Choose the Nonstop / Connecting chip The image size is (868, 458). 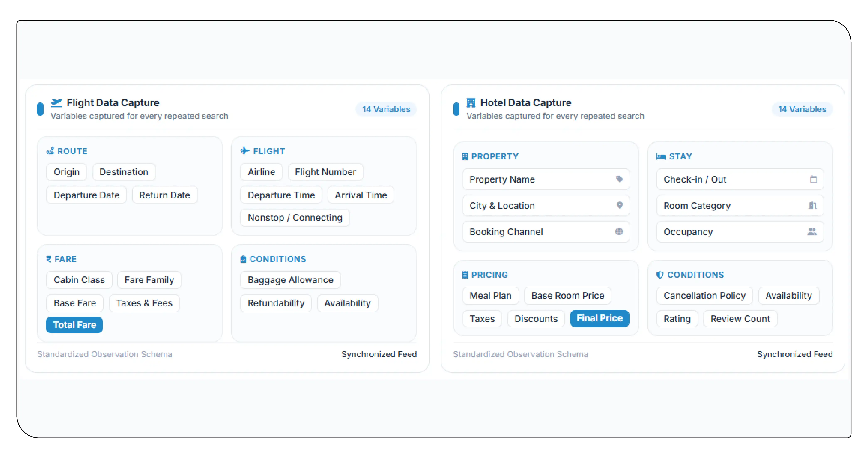pyautogui.click(x=295, y=218)
